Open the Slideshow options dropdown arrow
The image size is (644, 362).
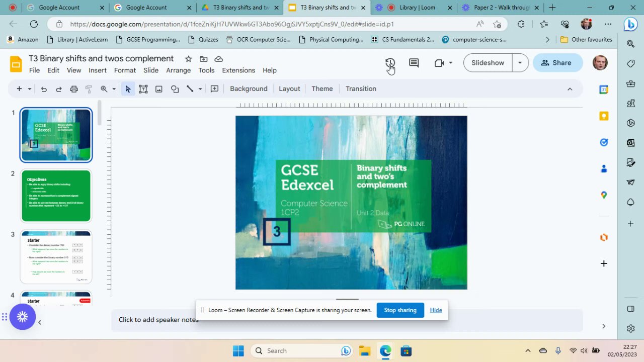tap(520, 63)
